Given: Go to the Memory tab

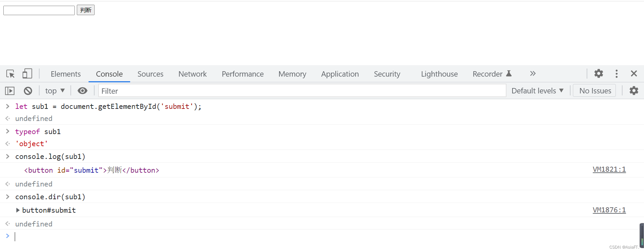Looking at the screenshot, I should coord(292,74).
